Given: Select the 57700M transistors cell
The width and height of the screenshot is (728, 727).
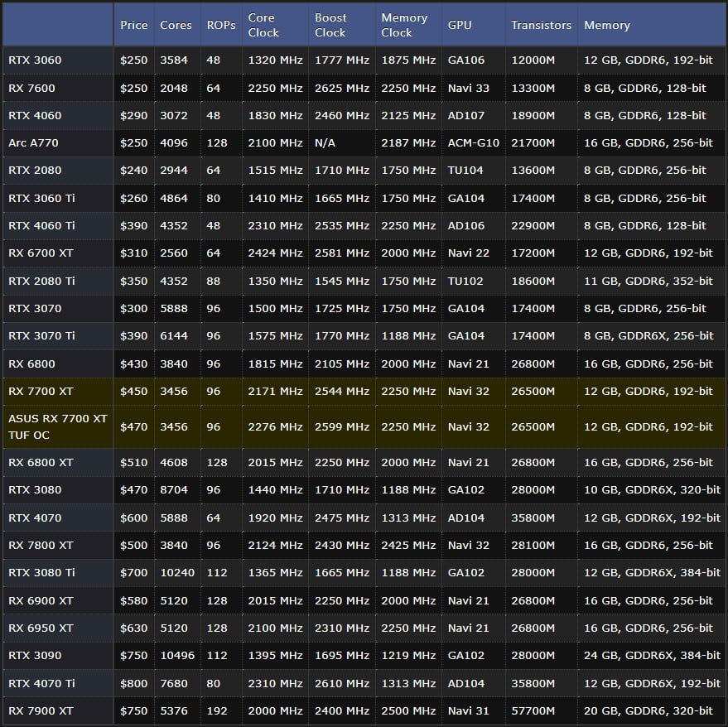Looking at the screenshot, I should point(533,711).
